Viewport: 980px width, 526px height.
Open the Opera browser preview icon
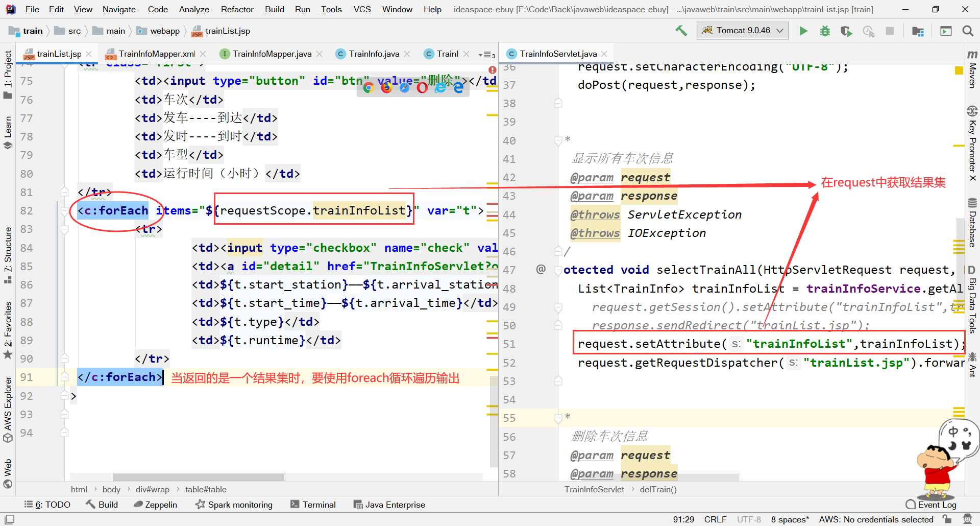(422, 88)
